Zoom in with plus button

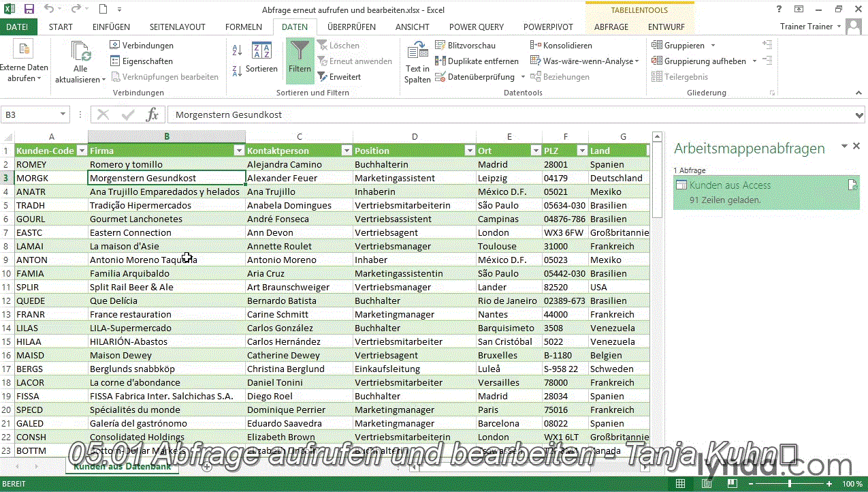click(x=829, y=484)
